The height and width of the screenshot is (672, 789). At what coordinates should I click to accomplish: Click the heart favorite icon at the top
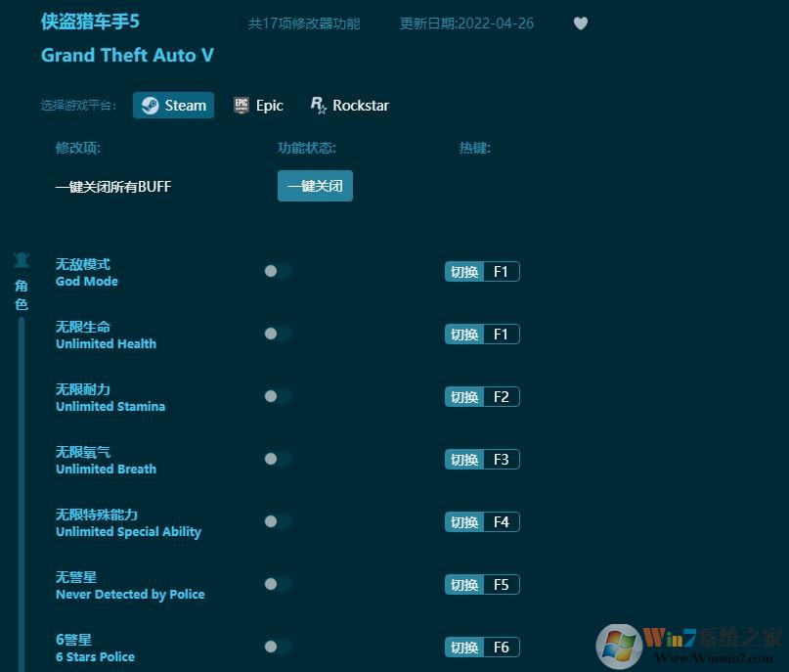pos(581,23)
